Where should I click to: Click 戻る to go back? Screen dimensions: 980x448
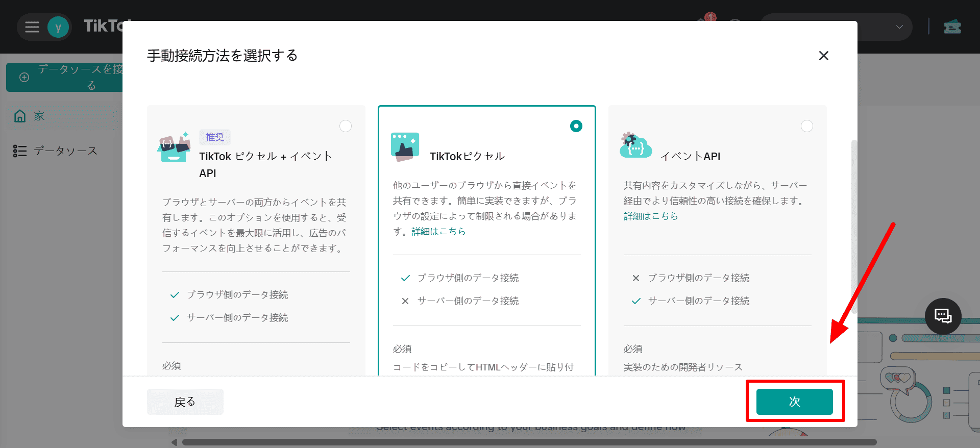pyautogui.click(x=185, y=402)
